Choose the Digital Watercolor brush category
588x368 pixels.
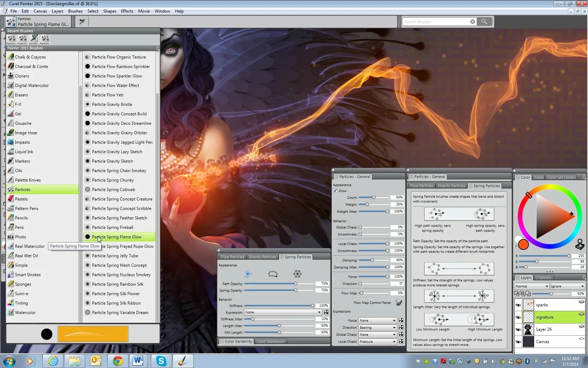pos(42,85)
